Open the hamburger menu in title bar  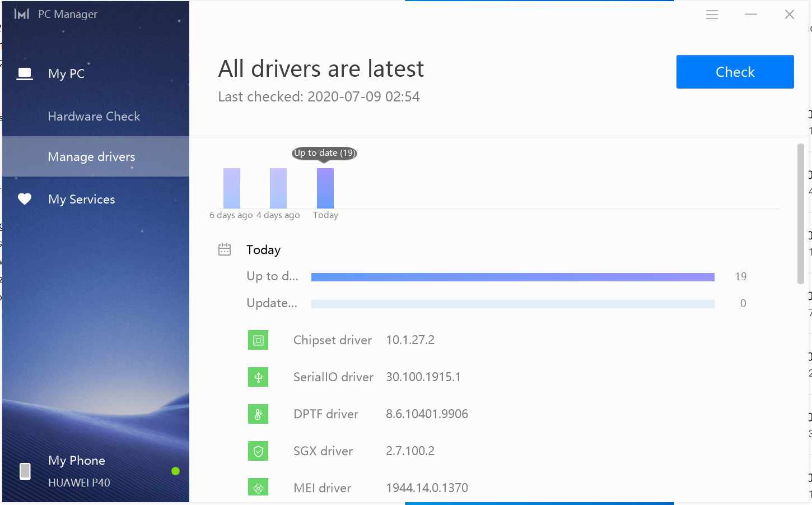point(712,15)
